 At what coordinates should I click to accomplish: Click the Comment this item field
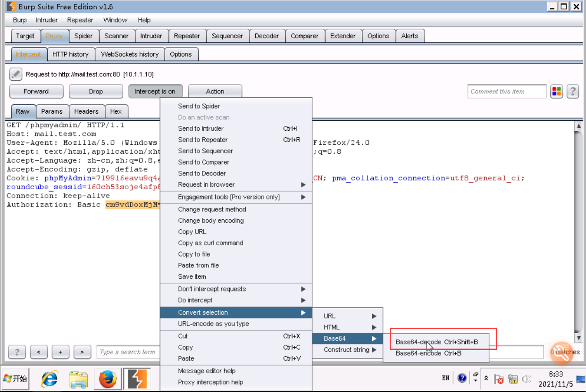tap(507, 92)
